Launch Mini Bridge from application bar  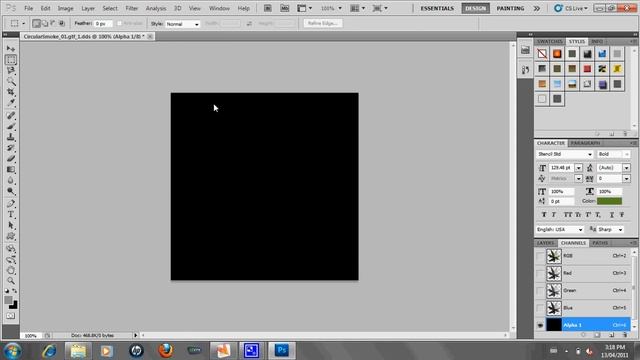(x=284, y=8)
